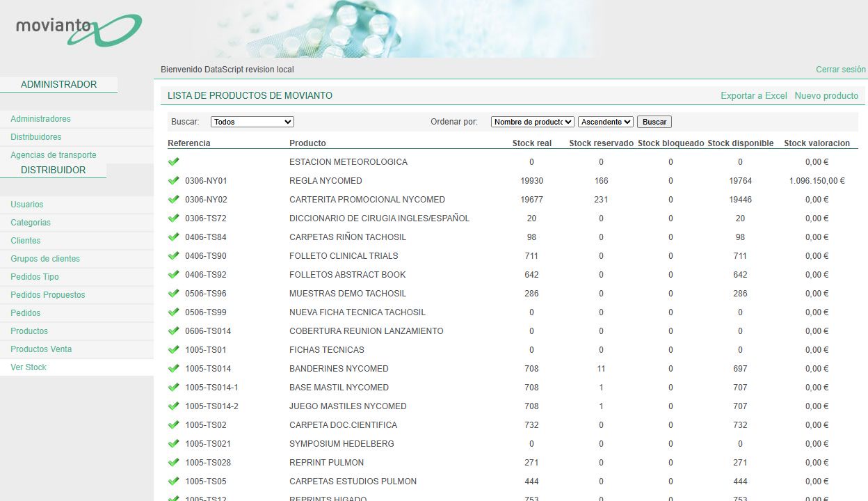This screenshot has width=868, height=501.
Task: Click Nuevo producto link
Action: (826, 96)
